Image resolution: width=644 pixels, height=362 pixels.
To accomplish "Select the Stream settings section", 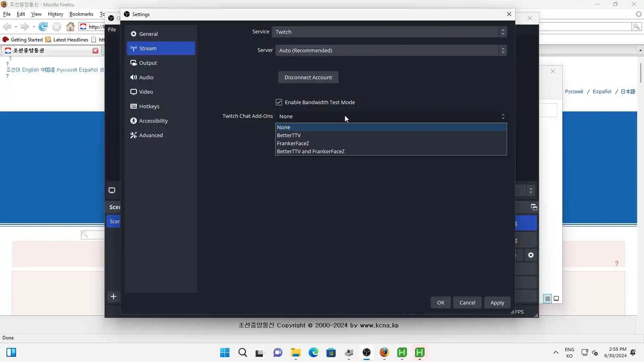I will click(x=161, y=48).
